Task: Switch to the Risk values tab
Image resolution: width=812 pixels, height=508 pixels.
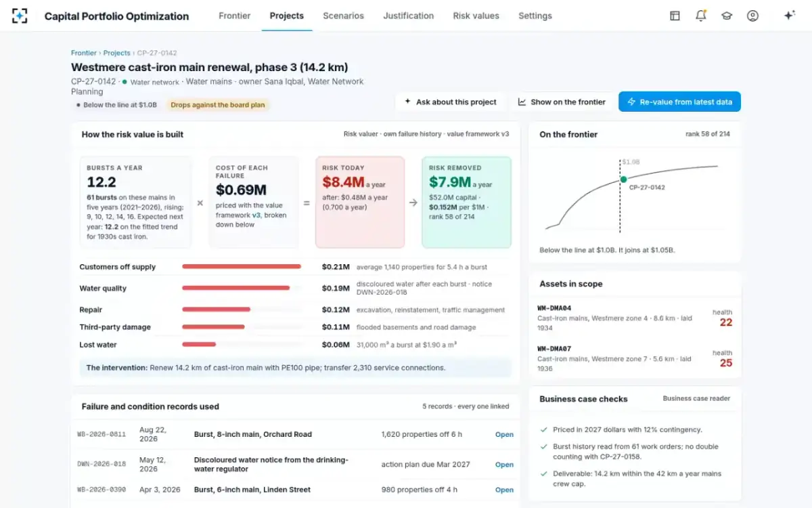Action: tap(476, 16)
